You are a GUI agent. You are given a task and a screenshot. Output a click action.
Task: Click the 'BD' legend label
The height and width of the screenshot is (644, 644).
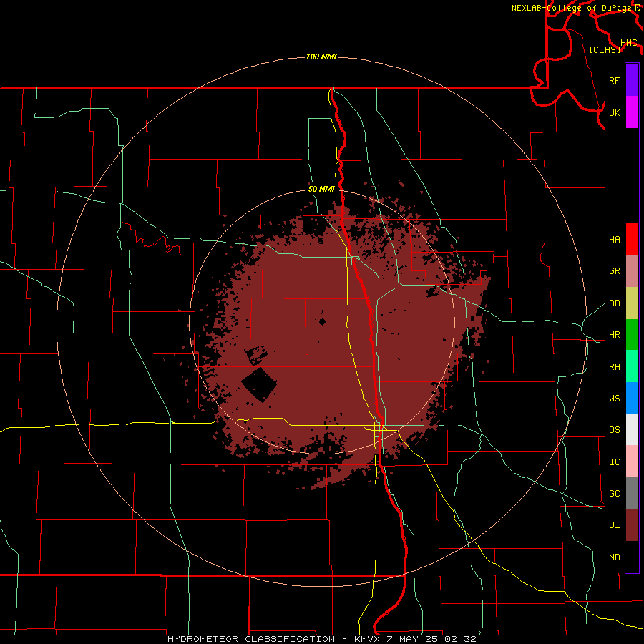point(614,303)
